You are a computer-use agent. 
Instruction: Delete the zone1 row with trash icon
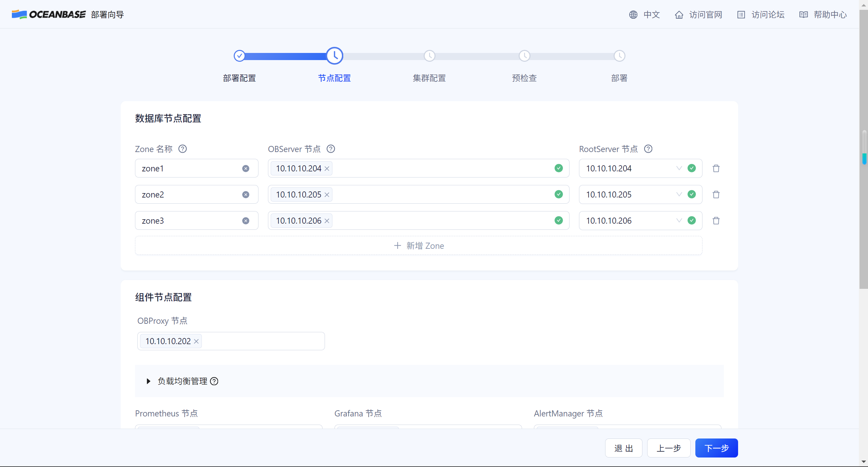tap(716, 168)
